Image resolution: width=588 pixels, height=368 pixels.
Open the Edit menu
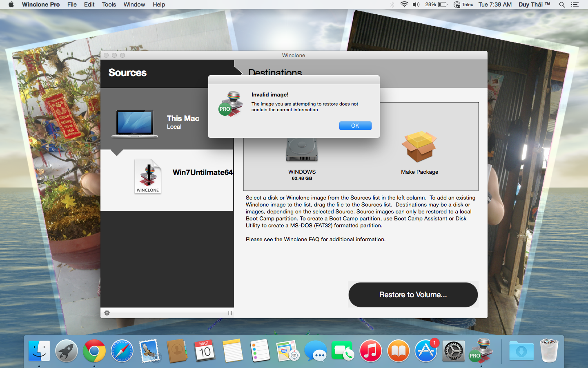tap(89, 4)
